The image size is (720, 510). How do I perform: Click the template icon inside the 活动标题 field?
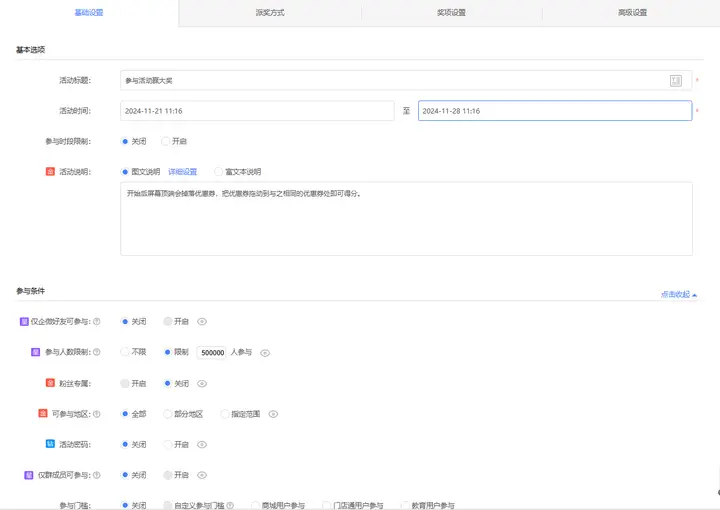[x=675, y=81]
